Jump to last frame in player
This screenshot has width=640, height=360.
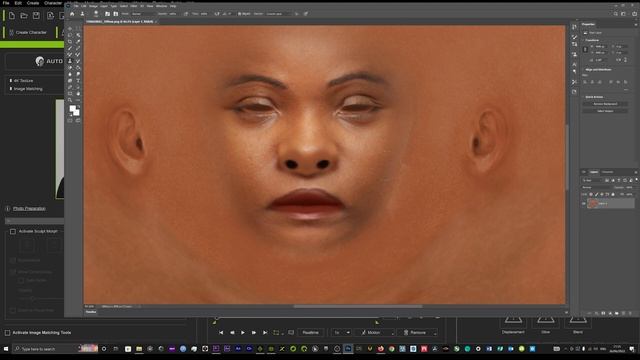265,333
